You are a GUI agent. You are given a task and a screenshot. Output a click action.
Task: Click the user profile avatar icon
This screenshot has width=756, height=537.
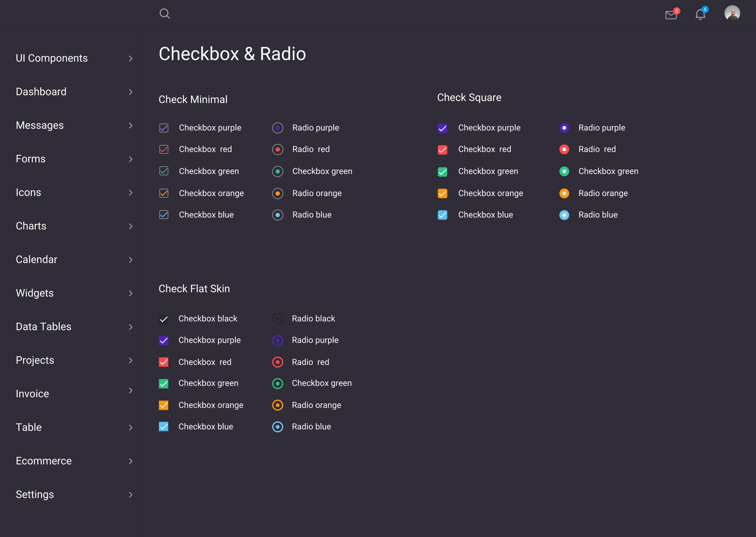click(731, 13)
